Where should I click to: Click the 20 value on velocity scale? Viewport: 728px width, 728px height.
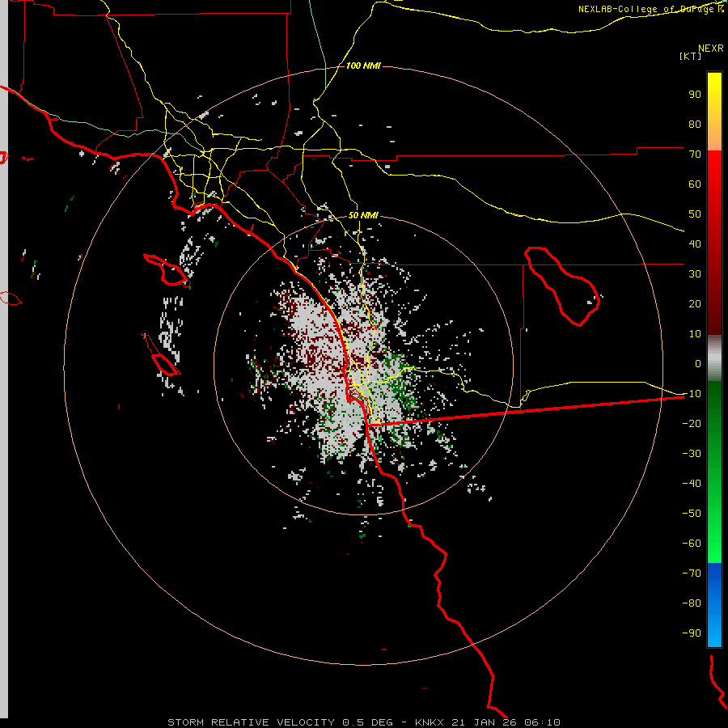pos(695,304)
